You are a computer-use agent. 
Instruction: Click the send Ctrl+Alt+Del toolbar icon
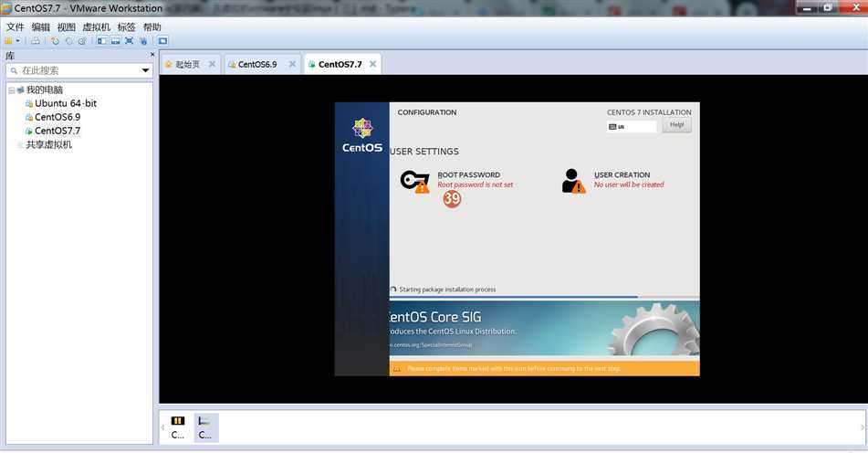pyautogui.click(x=36, y=41)
